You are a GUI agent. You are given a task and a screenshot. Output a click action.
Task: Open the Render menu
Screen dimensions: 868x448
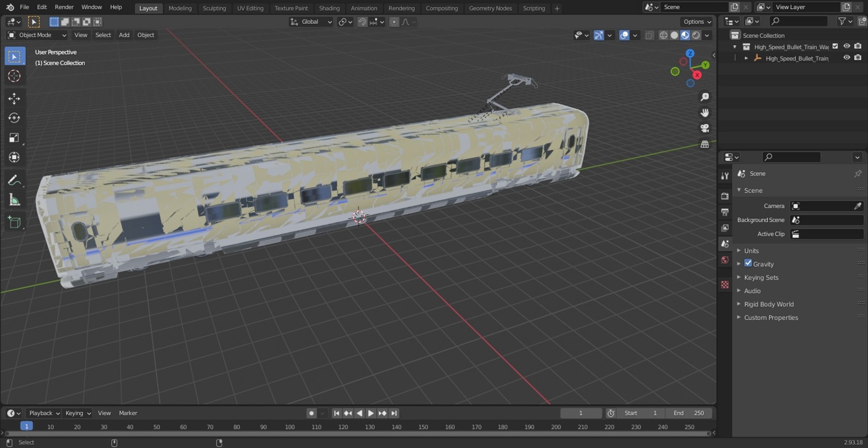tap(64, 7)
